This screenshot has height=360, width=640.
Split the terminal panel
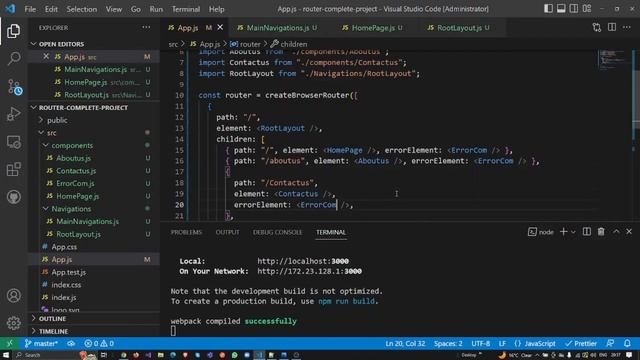point(587,231)
